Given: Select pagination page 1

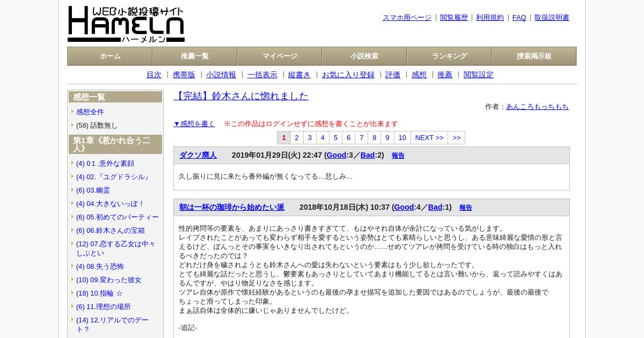Looking at the screenshot, I should click(x=284, y=138).
